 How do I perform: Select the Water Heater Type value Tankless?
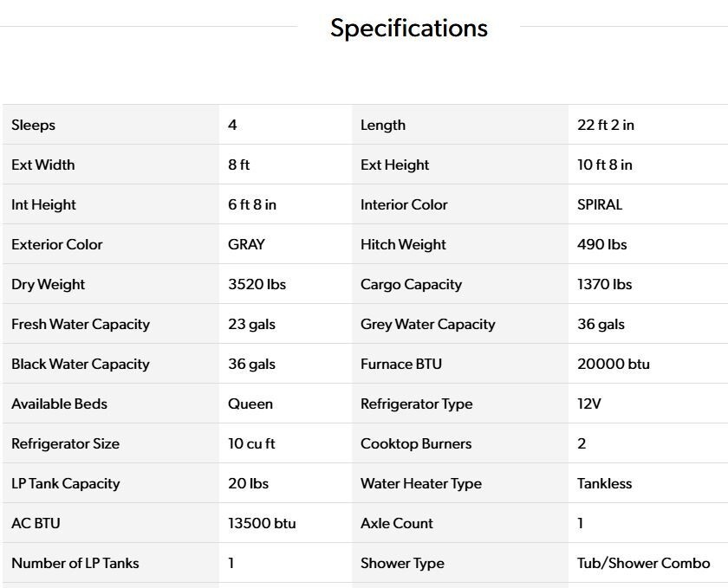click(605, 483)
